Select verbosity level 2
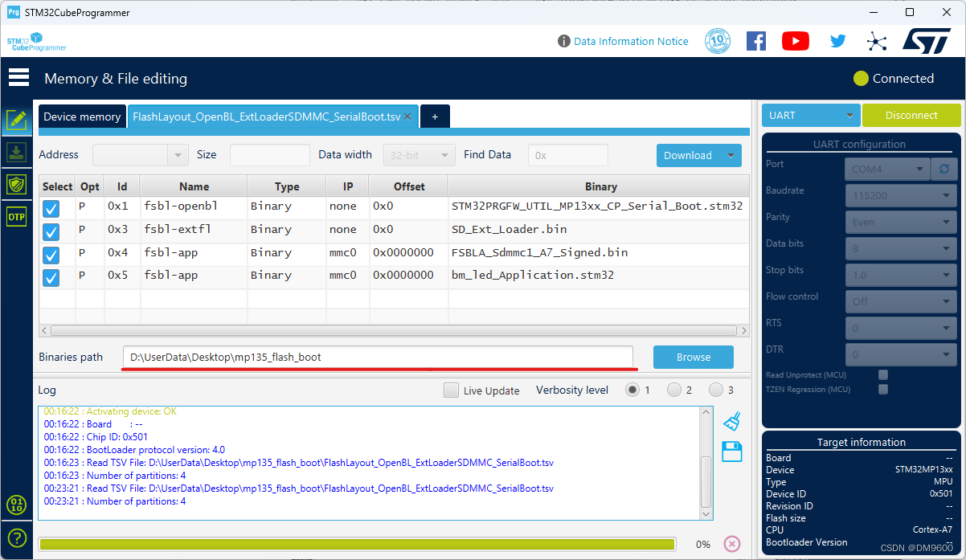The image size is (966, 560). coord(673,390)
